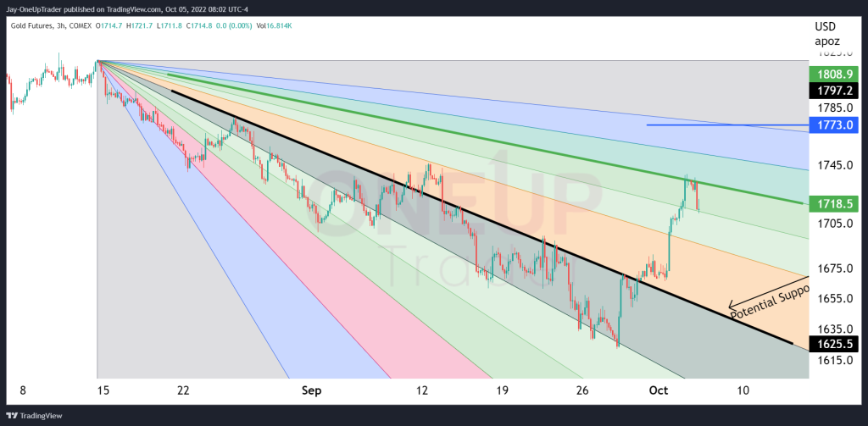The image size is (868, 426).
Task: Click the 12 date on the time axis
Action: (422, 390)
